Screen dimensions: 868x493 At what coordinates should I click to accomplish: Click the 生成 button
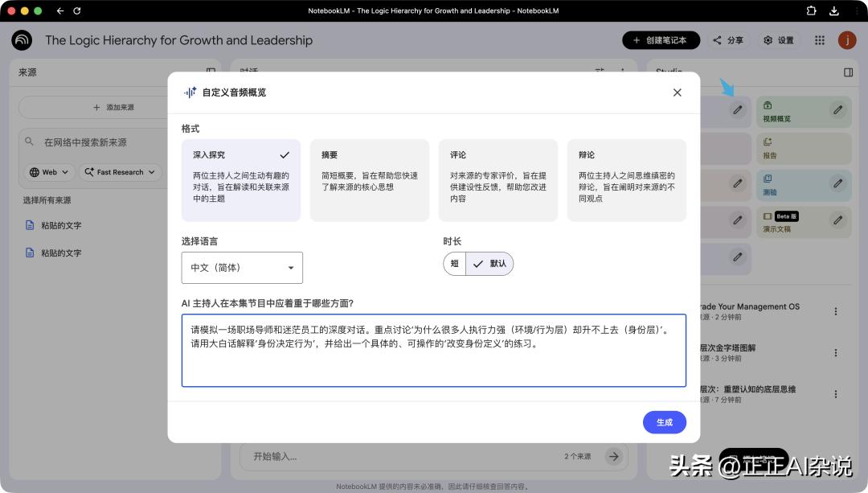(664, 422)
